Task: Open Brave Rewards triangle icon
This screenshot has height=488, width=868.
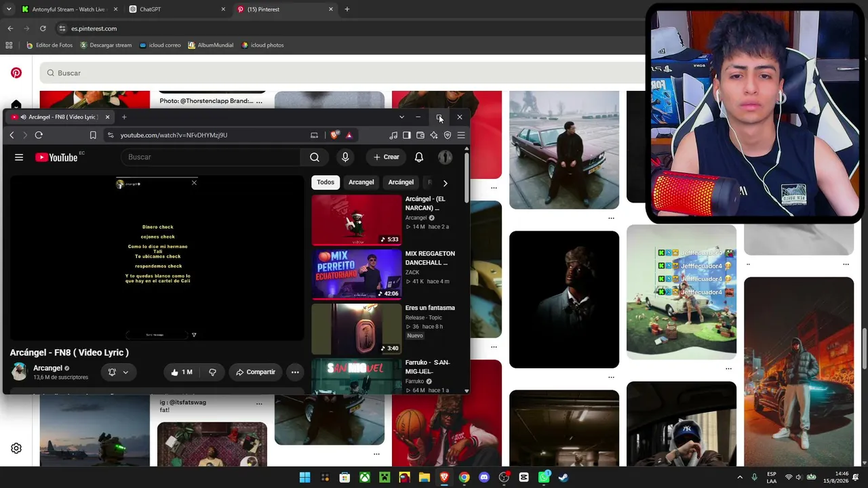Action: click(349, 135)
